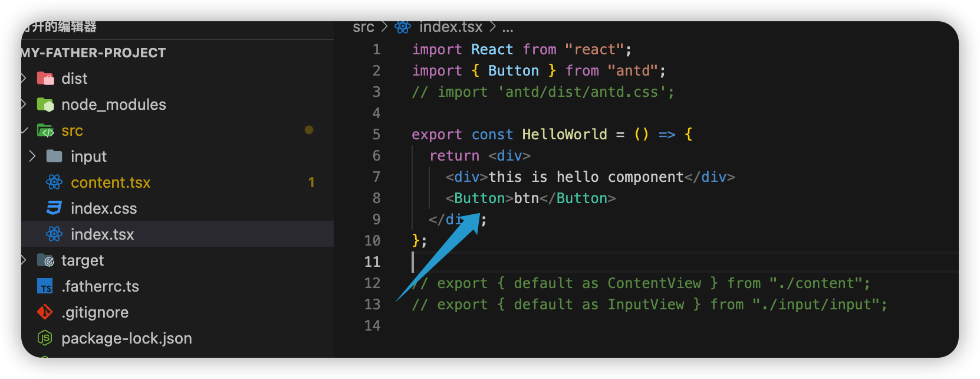Open .gitignore file

tap(95, 312)
